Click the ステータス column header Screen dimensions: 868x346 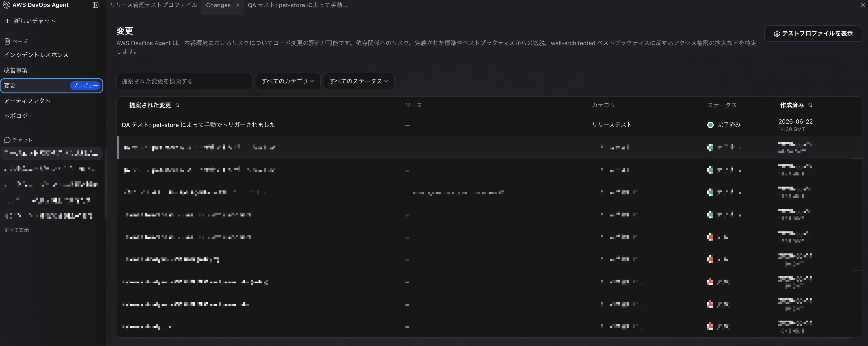point(722,105)
